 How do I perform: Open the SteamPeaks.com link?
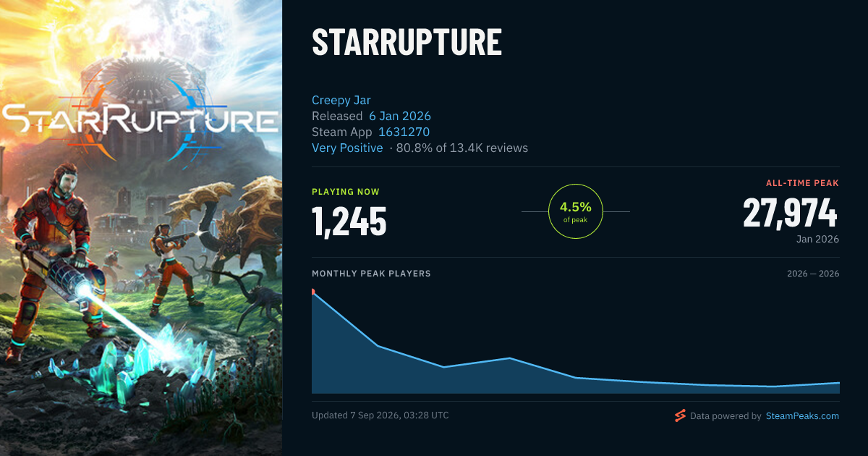pyautogui.click(x=802, y=416)
